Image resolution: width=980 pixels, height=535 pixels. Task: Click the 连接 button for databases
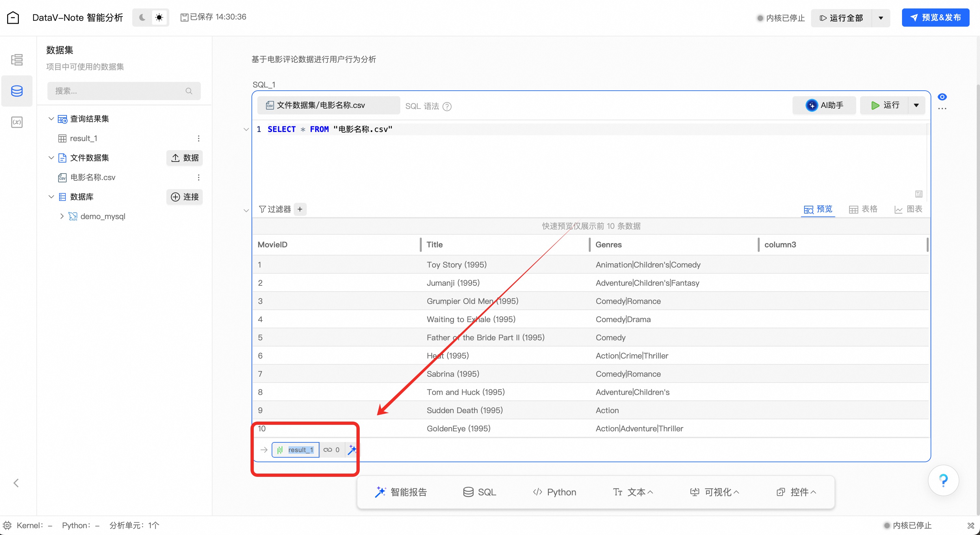point(185,197)
